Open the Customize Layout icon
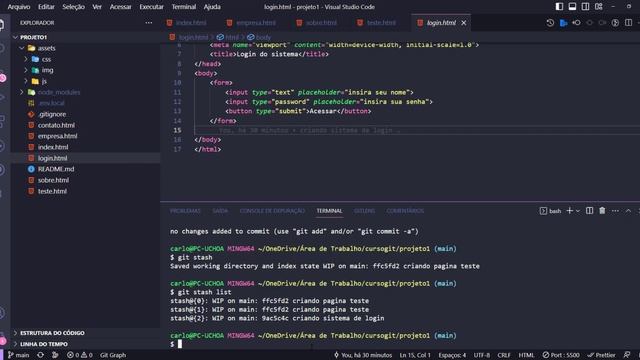 point(599,7)
